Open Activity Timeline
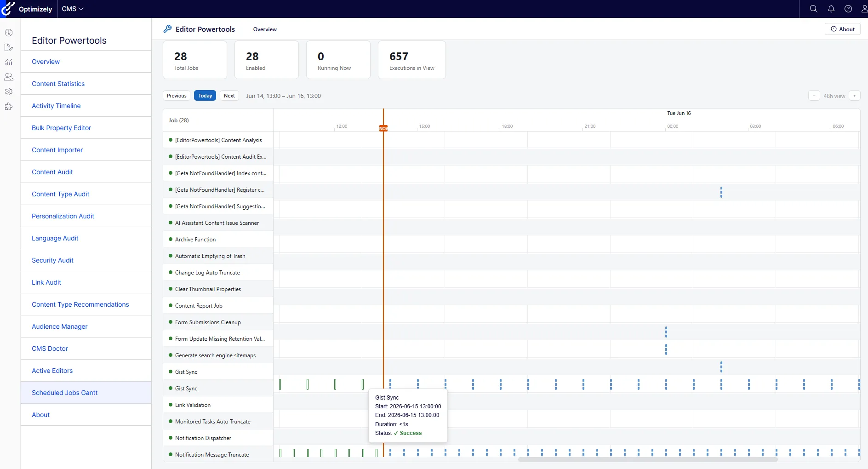The height and width of the screenshot is (469, 868). (86, 106)
